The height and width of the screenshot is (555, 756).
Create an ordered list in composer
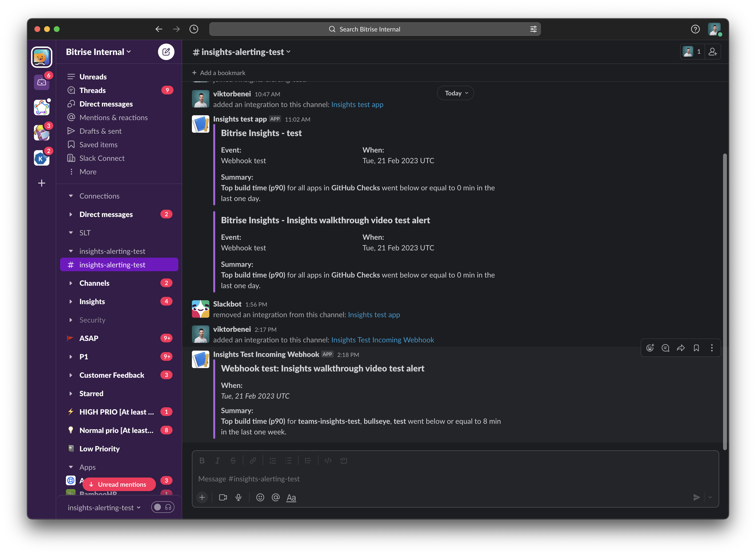(x=273, y=461)
